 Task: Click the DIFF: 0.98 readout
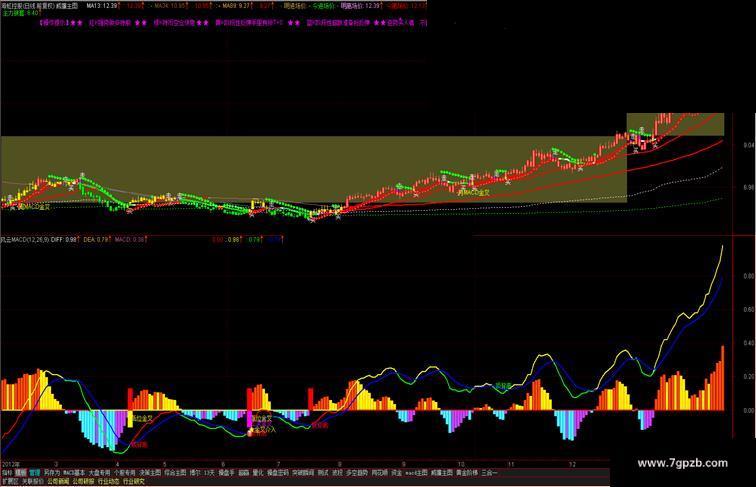coord(64,239)
